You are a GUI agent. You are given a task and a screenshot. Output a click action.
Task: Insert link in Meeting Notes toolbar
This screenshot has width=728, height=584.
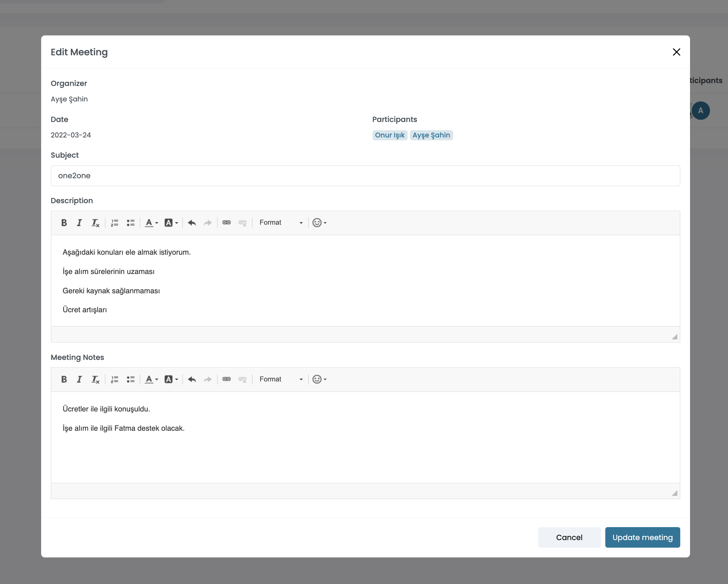(226, 379)
